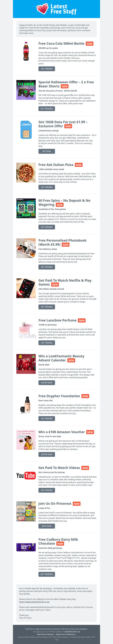
Task: Click GET FREEBIE under Personalised Photobook
Action: 47,267
